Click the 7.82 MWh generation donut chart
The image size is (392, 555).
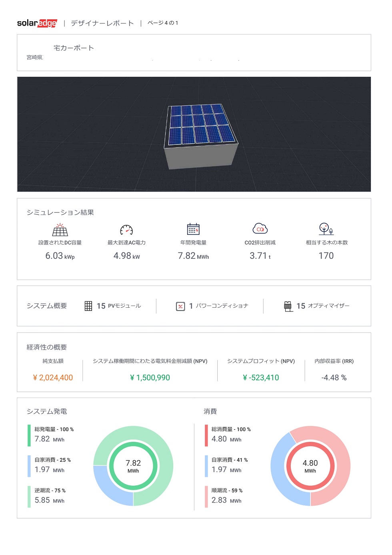tap(133, 466)
